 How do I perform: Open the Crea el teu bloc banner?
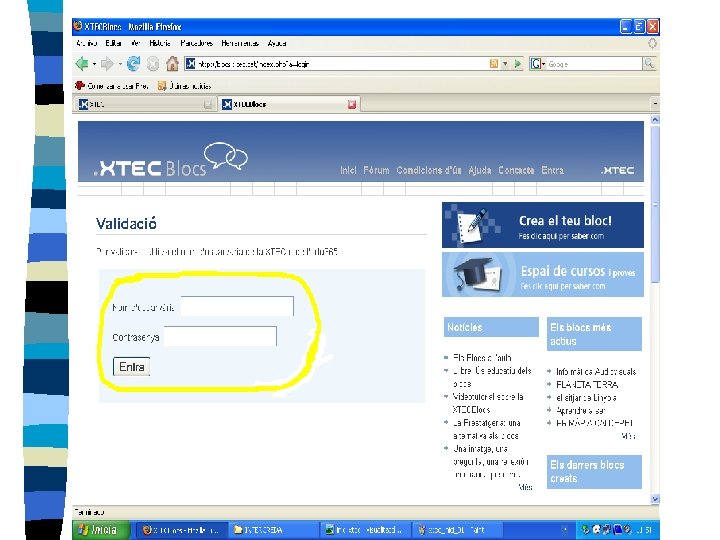[543, 225]
